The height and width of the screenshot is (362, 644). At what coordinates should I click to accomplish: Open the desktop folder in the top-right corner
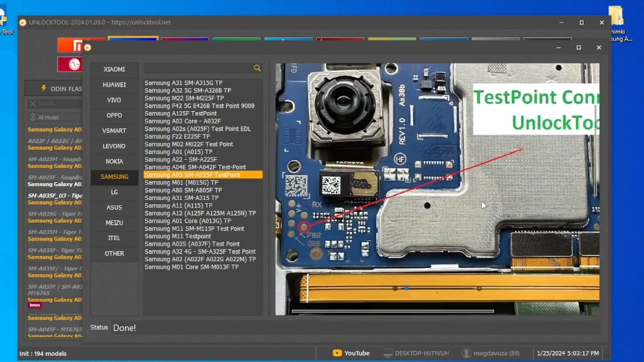[616, 17]
